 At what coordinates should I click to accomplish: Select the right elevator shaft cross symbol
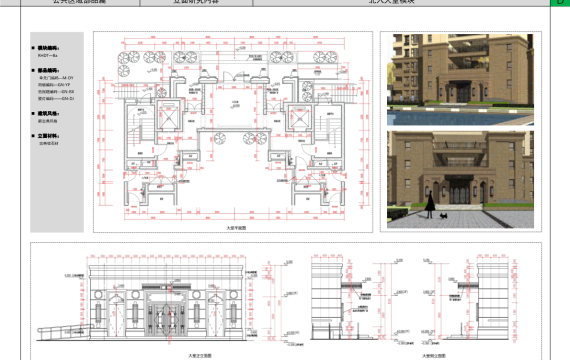[x=300, y=117]
